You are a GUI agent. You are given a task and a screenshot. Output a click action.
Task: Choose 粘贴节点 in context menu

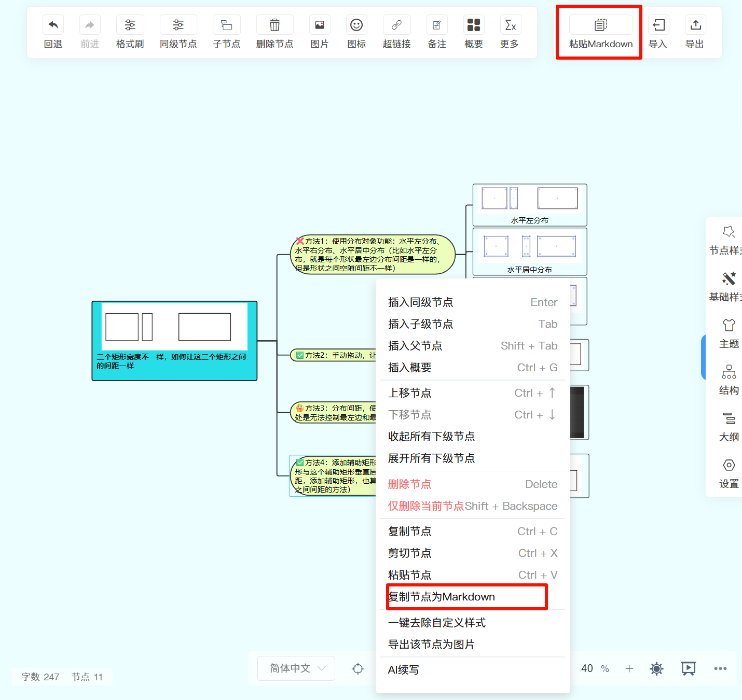click(x=473, y=575)
